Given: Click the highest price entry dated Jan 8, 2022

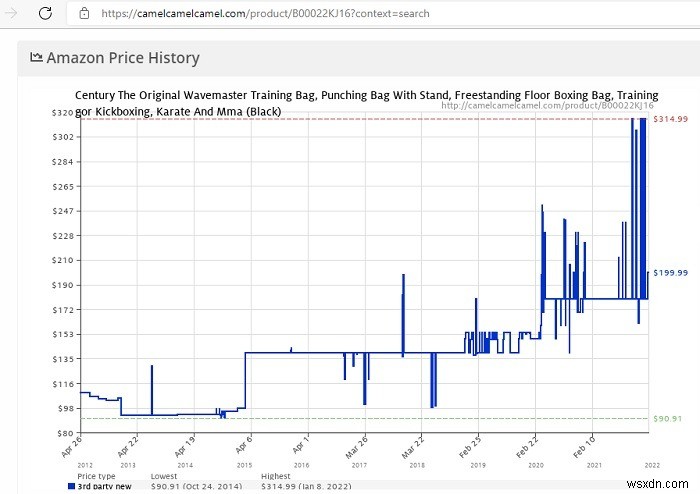Looking at the screenshot, I should 306,486.
